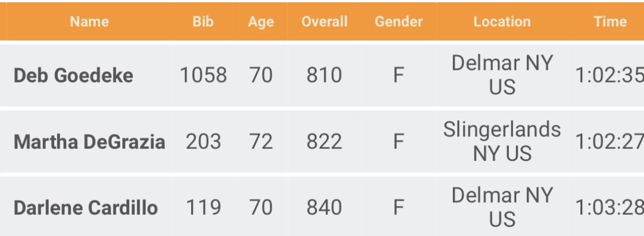Click bib number 1058

click(x=203, y=75)
